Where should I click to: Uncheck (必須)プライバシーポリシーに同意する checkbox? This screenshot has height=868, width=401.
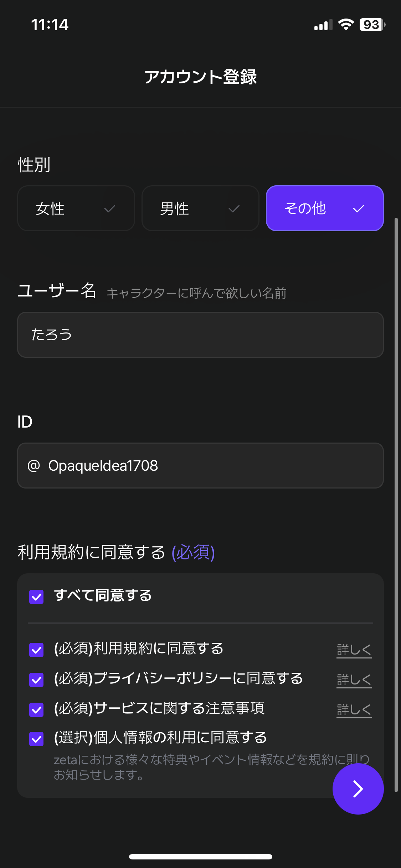click(x=36, y=680)
